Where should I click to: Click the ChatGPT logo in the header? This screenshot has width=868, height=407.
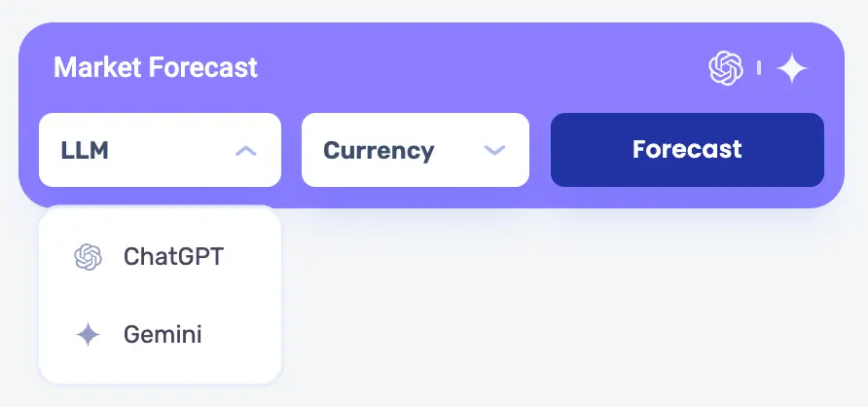click(x=725, y=68)
